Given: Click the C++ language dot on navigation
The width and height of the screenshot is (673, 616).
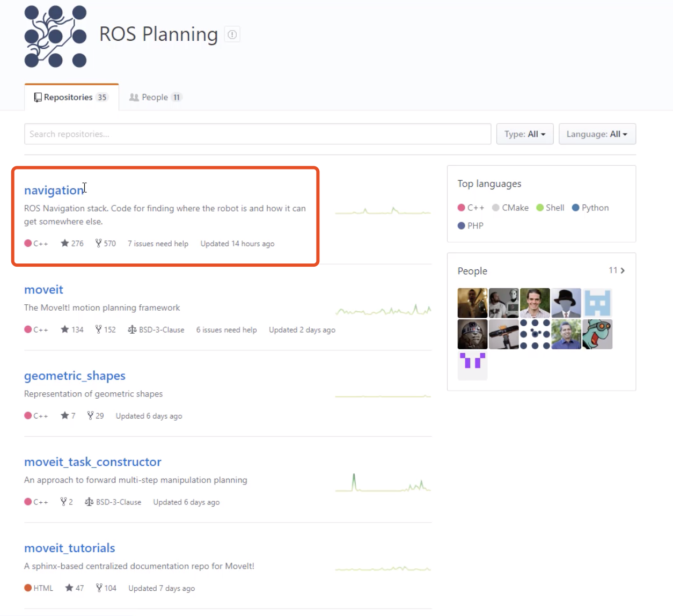Looking at the screenshot, I should [28, 243].
